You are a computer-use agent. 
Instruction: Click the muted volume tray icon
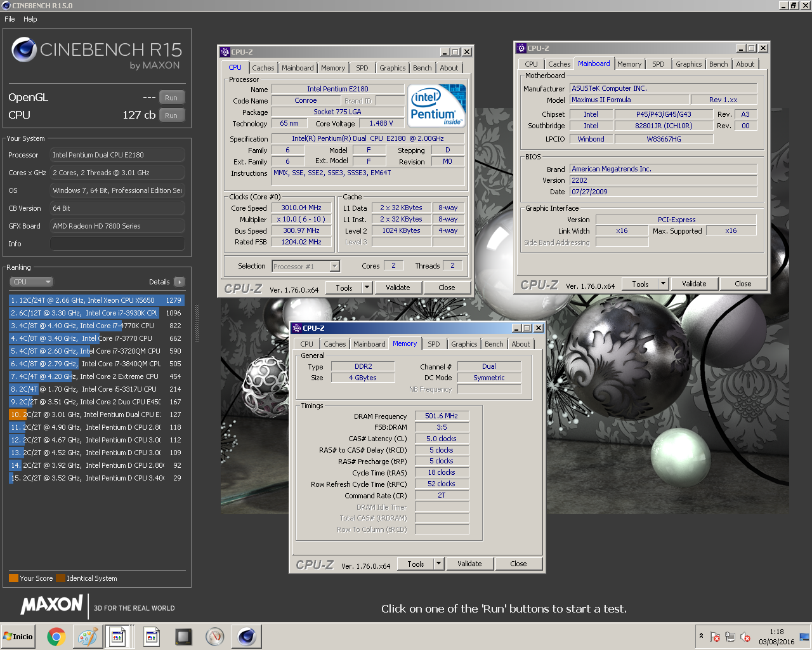click(745, 637)
